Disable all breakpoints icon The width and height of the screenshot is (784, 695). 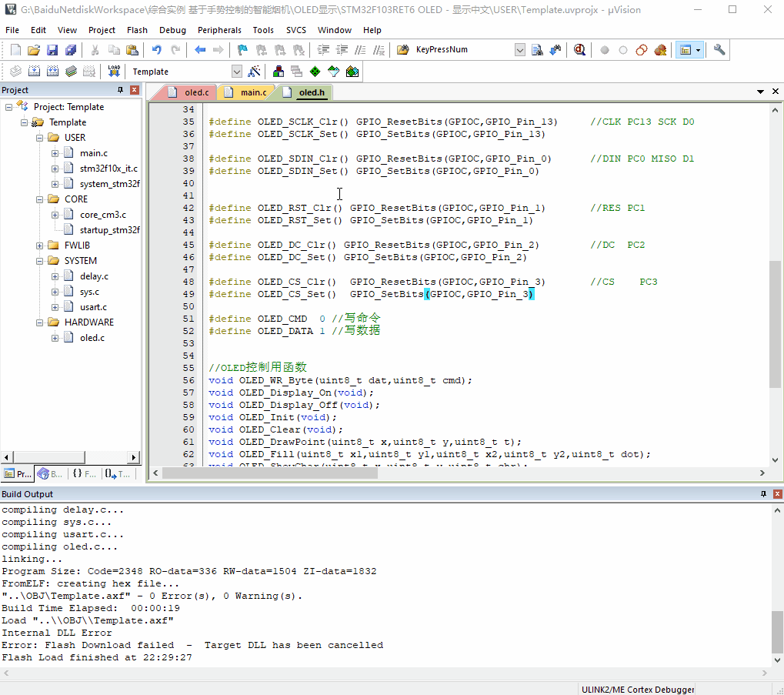click(642, 50)
